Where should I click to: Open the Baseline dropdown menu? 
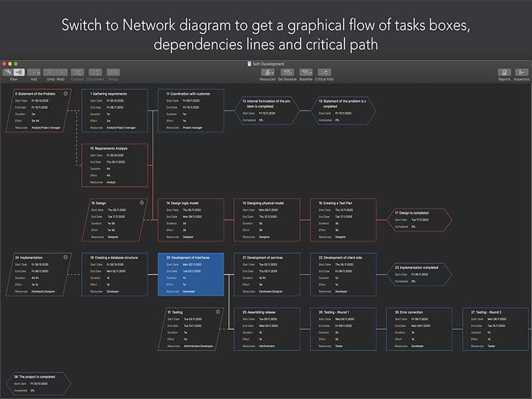306,72
